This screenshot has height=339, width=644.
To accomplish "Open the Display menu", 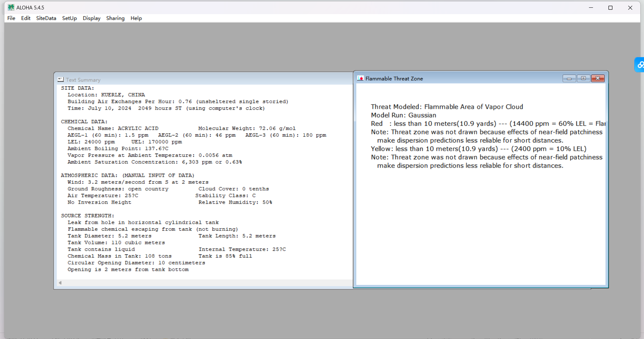I will (x=92, y=18).
